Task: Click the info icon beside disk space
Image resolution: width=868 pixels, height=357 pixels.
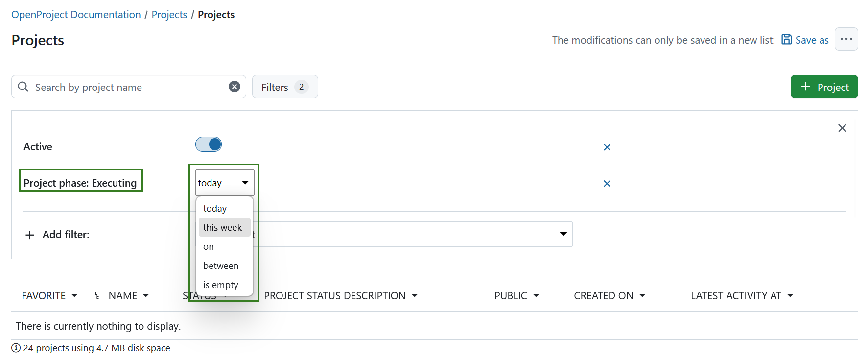Action: point(16,348)
